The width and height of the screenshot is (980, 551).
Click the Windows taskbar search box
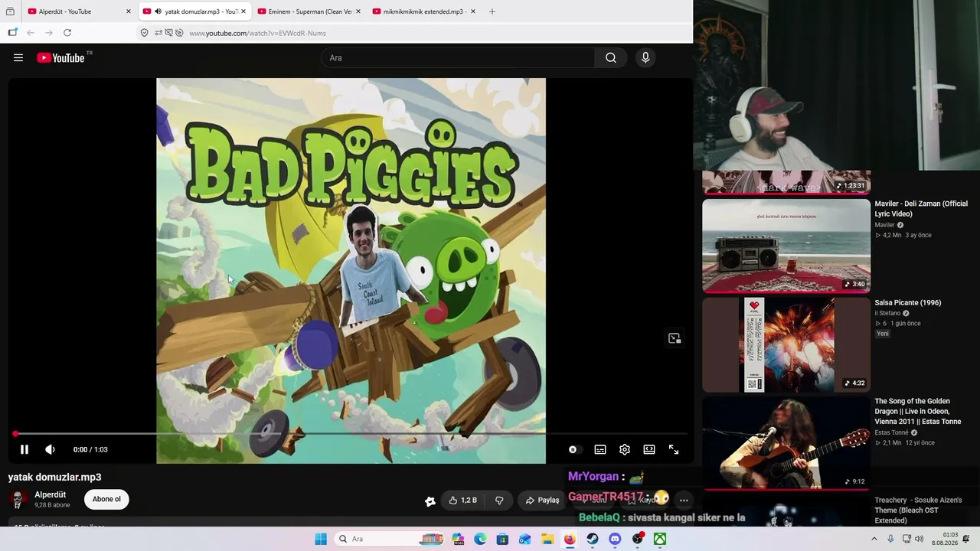coord(390,539)
